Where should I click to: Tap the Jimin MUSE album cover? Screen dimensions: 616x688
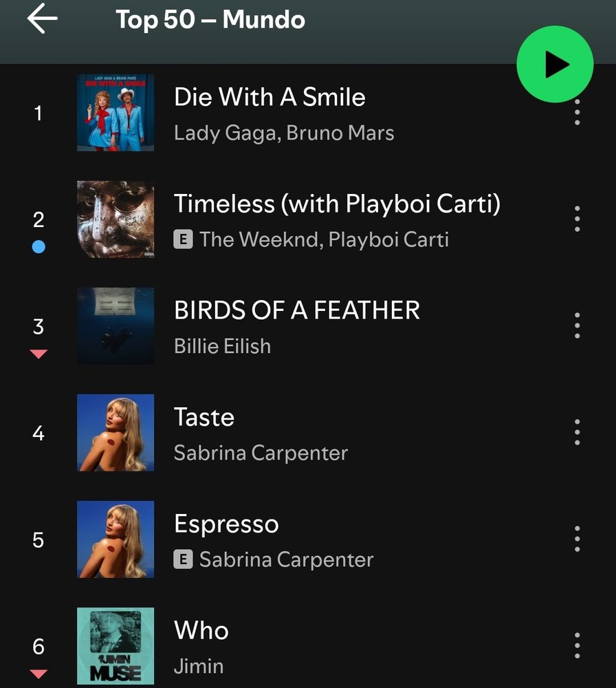(x=115, y=646)
